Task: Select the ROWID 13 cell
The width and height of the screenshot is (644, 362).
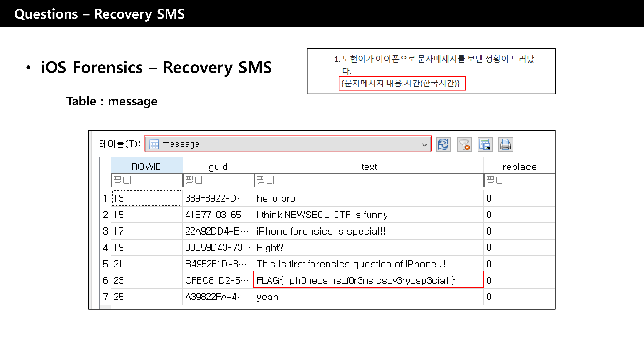Action: tap(147, 198)
